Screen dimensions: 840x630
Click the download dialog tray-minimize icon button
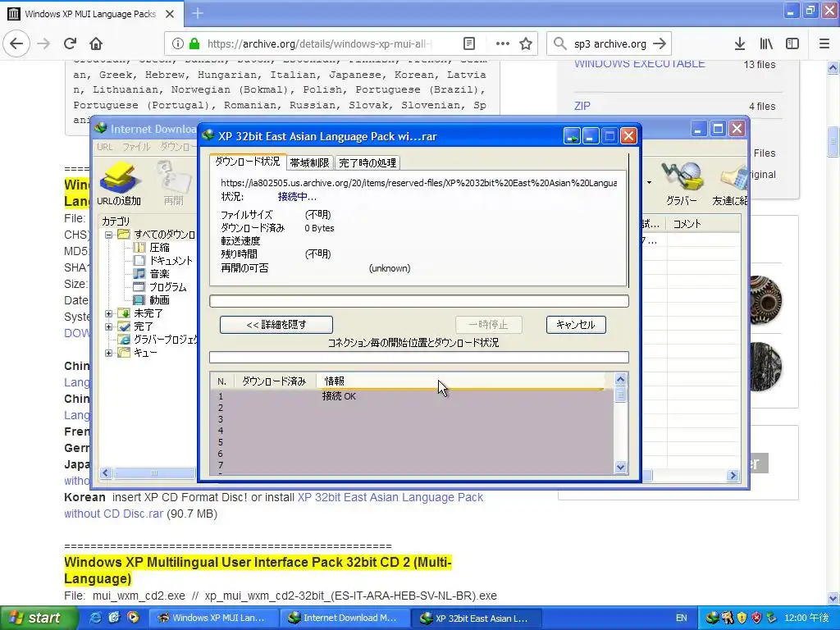click(572, 136)
